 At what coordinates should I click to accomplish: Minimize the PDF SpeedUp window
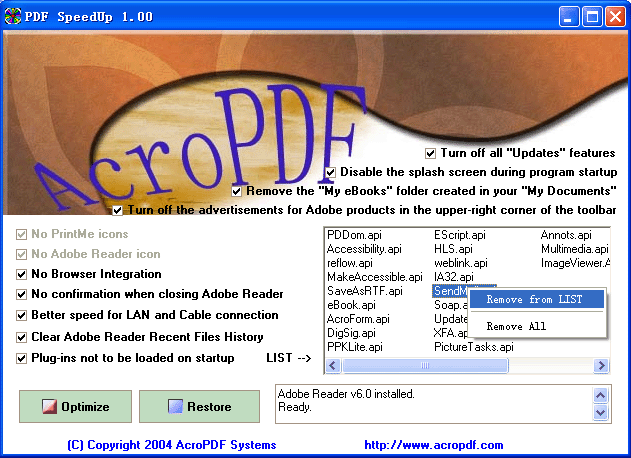[x=569, y=17]
